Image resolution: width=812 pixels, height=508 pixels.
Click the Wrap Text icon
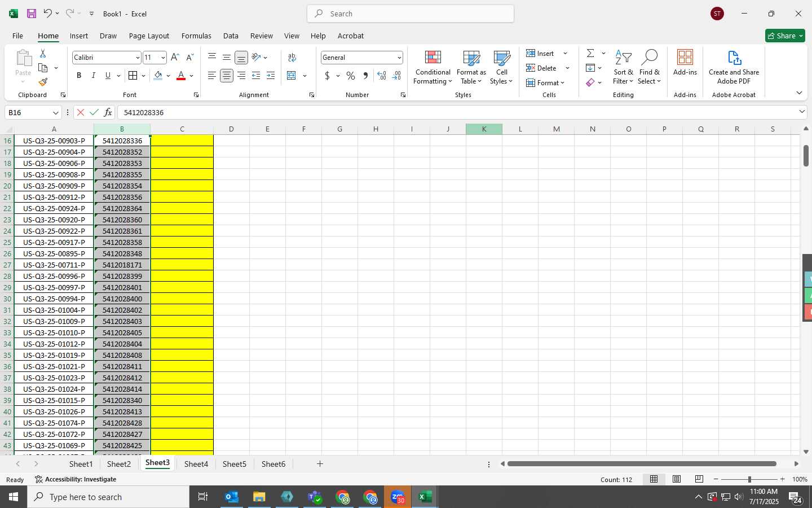[292, 58]
